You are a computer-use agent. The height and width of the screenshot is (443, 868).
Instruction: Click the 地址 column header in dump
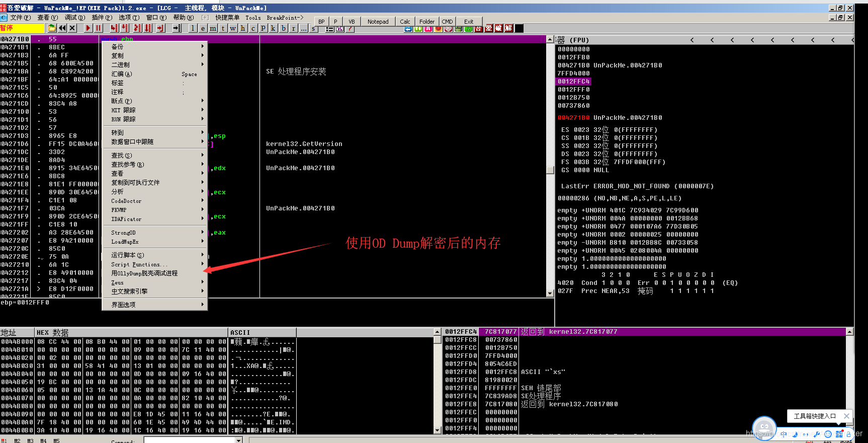pos(17,333)
